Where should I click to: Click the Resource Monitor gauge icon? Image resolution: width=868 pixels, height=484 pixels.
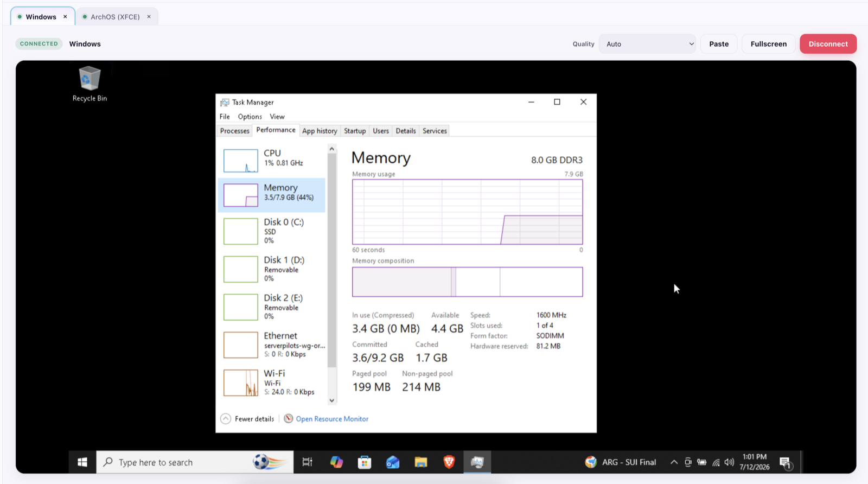click(x=289, y=418)
